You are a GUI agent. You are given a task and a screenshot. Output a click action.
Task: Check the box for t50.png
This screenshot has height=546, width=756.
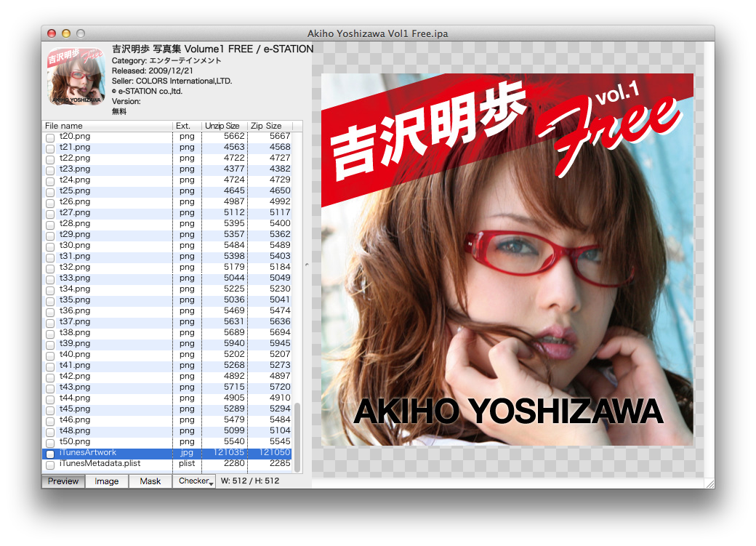click(x=50, y=443)
